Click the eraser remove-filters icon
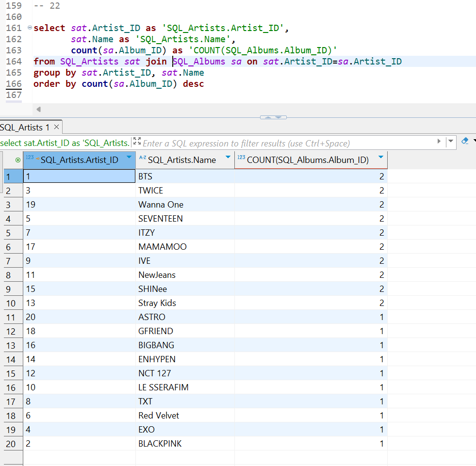Image resolution: width=476 pixels, height=466 pixels. [x=465, y=141]
